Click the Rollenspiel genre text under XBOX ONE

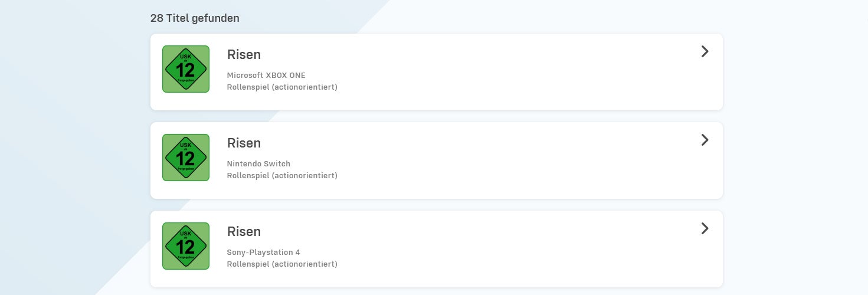[x=282, y=87]
